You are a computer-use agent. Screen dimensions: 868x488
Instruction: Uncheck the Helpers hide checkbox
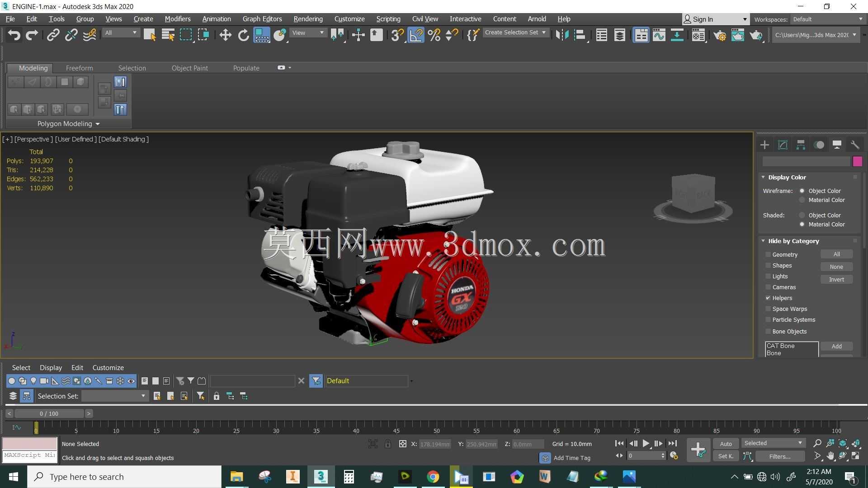pyautogui.click(x=768, y=298)
